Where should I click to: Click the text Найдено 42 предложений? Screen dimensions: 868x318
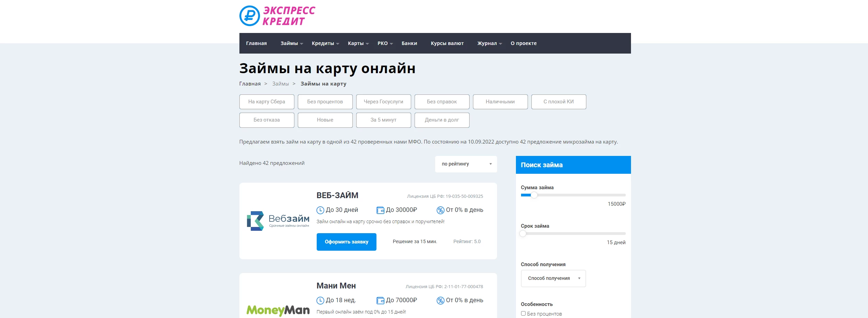[x=272, y=163]
